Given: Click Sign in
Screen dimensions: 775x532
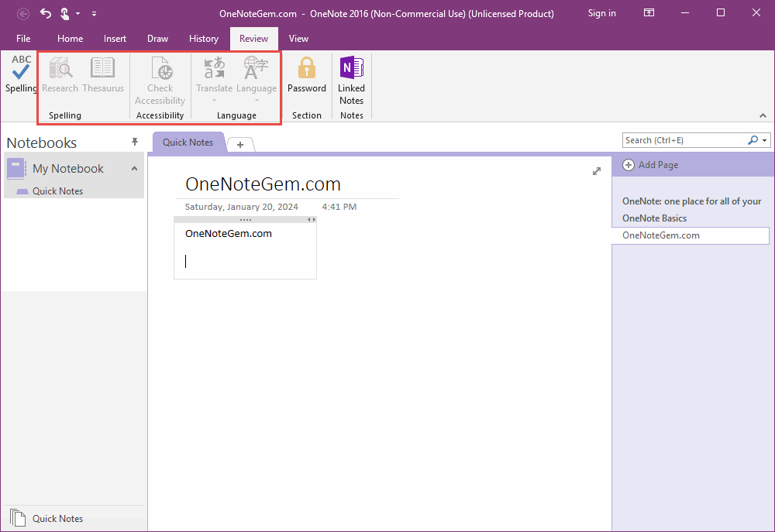Looking at the screenshot, I should pyautogui.click(x=601, y=13).
